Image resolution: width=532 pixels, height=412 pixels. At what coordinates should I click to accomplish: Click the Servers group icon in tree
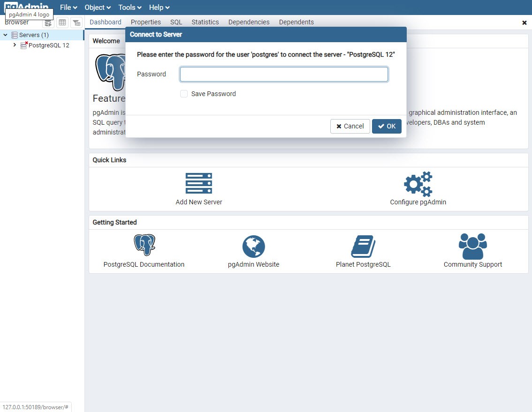point(14,35)
